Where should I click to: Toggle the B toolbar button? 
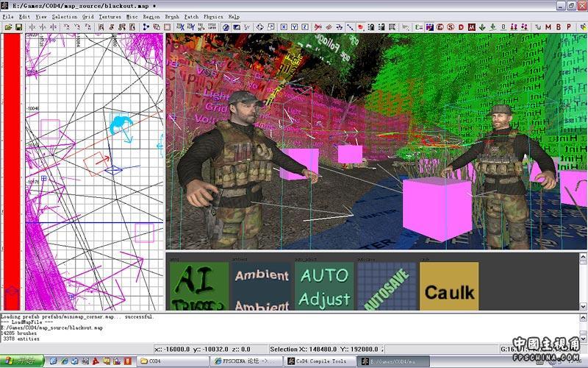tap(559, 27)
